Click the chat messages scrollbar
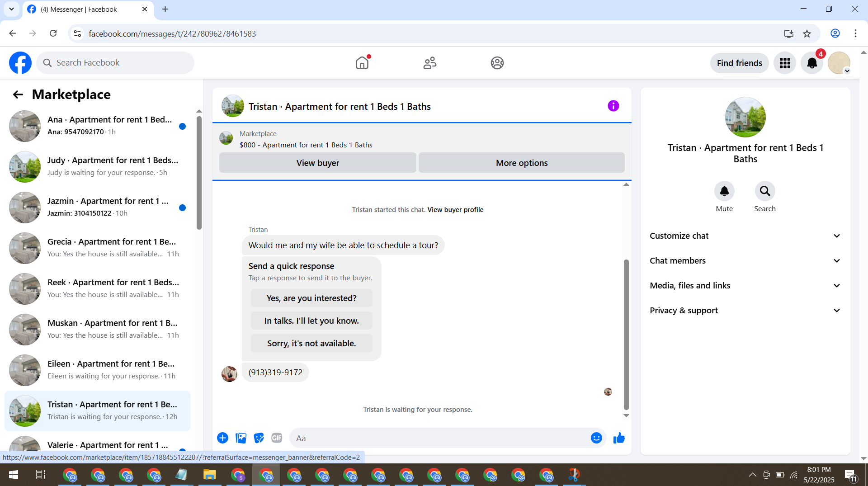Viewport: 868px width, 486px height. pyautogui.click(x=626, y=335)
